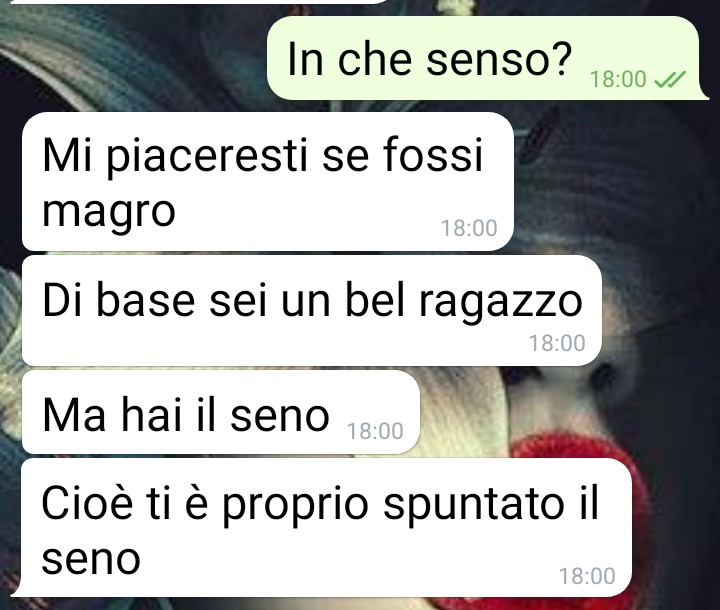Click the word "piaceresti" in the white bubble

tap(207, 157)
